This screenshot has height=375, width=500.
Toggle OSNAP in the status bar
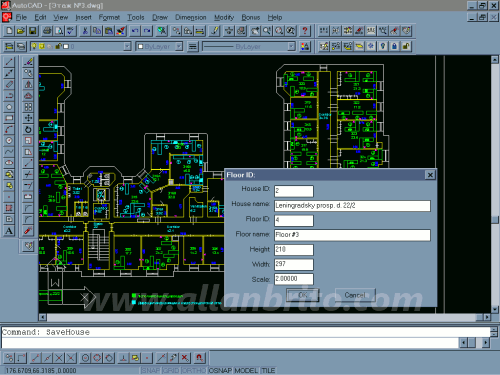pyautogui.click(x=220, y=370)
